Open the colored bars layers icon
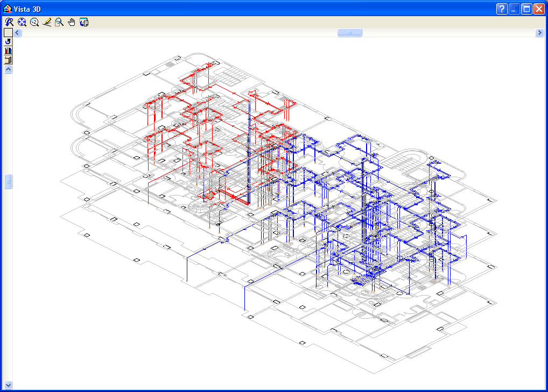 pos(8,51)
